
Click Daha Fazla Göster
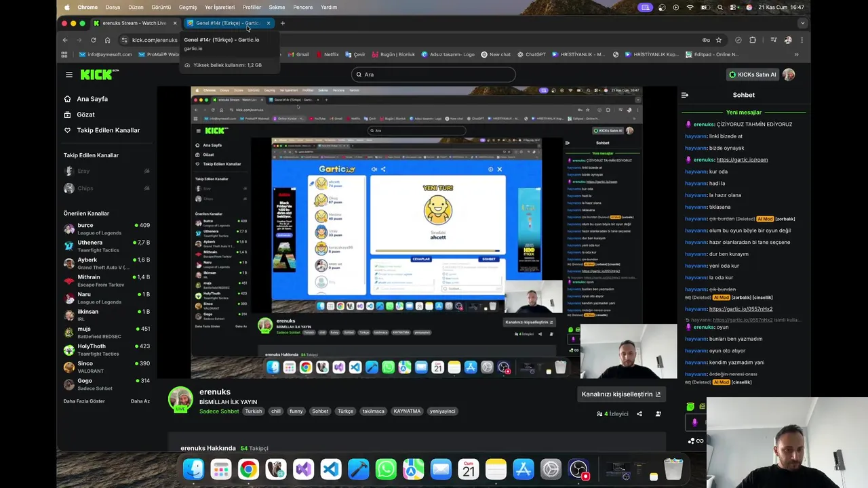84,401
